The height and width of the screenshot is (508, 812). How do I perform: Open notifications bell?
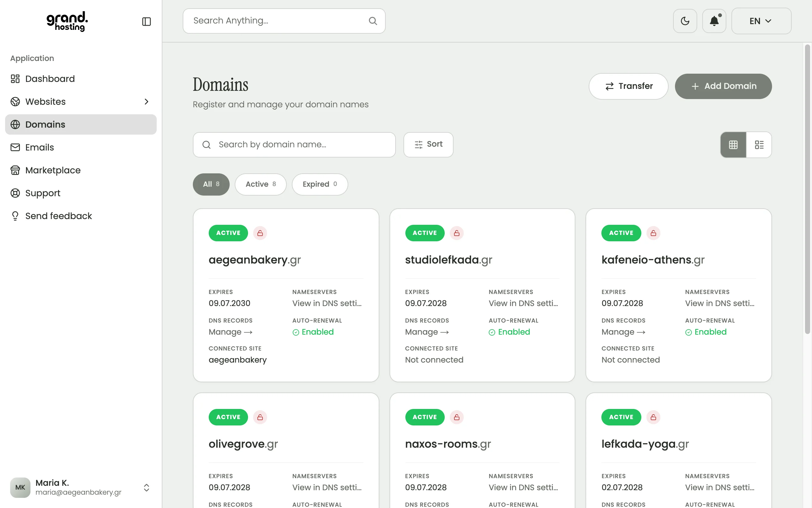pos(714,21)
